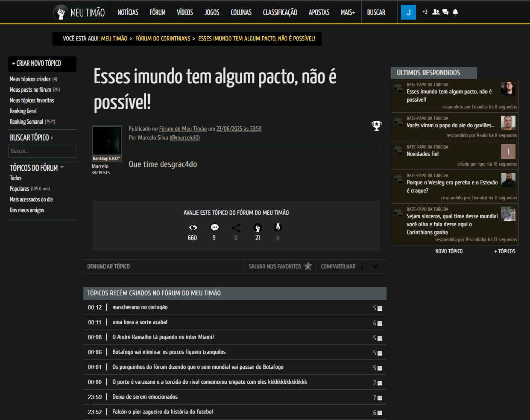Open Meus tópicos criados link
The image size is (530, 420).
point(30,79)
